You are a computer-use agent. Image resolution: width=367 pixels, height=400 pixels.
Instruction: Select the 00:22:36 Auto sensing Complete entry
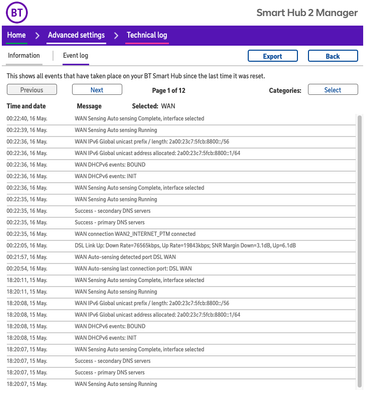point(181,188)
